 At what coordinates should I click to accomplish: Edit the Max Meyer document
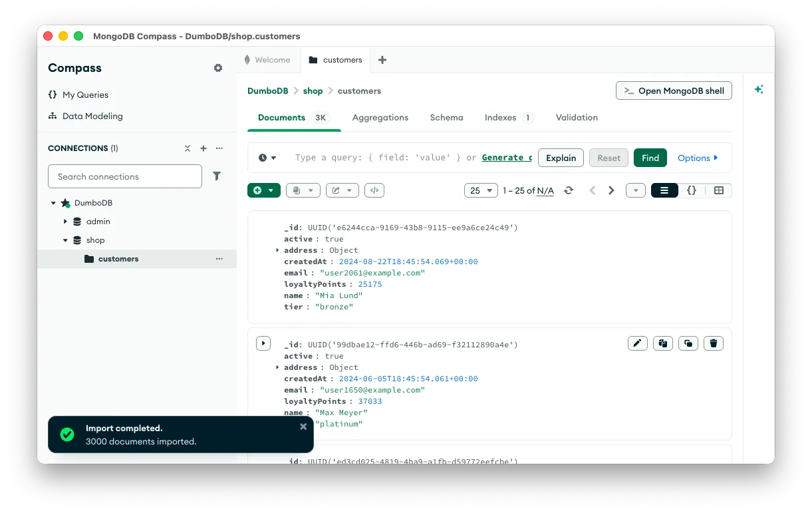pyautogui.click(x=638, y=343)
